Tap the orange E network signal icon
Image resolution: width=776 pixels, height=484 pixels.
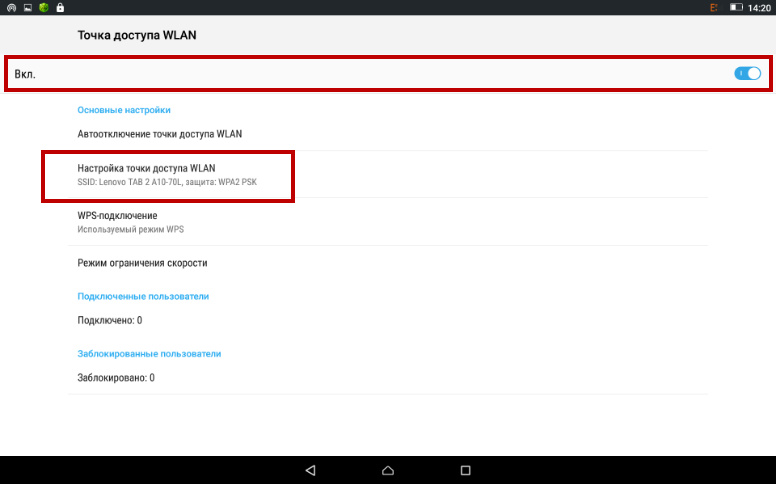(x=714, y=7)
